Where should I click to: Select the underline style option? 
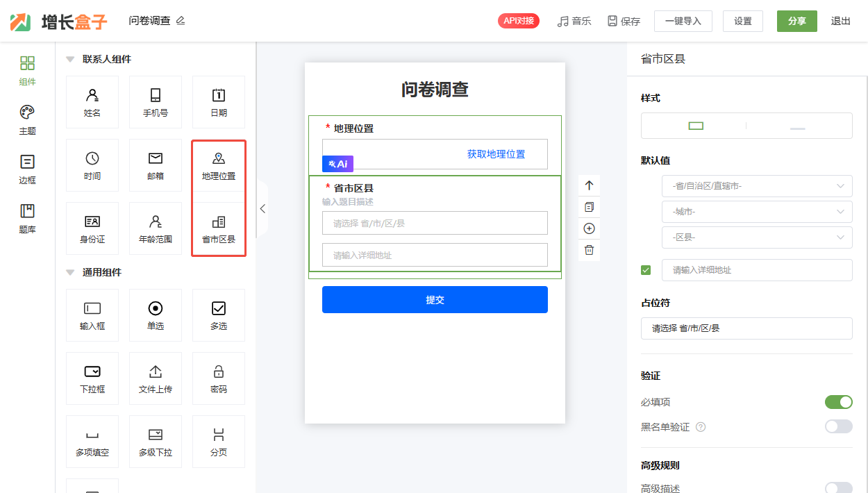pos(798,128)
